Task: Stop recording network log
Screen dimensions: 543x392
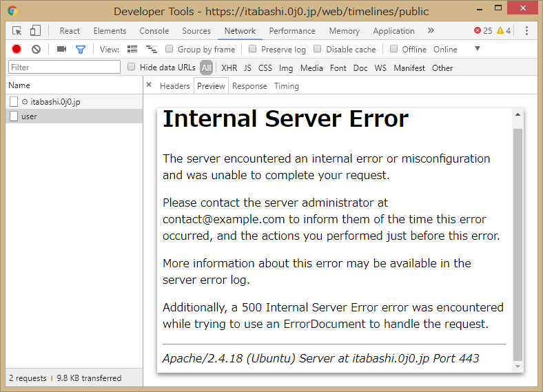Action: pyautogui.click(x=17, y=50)
